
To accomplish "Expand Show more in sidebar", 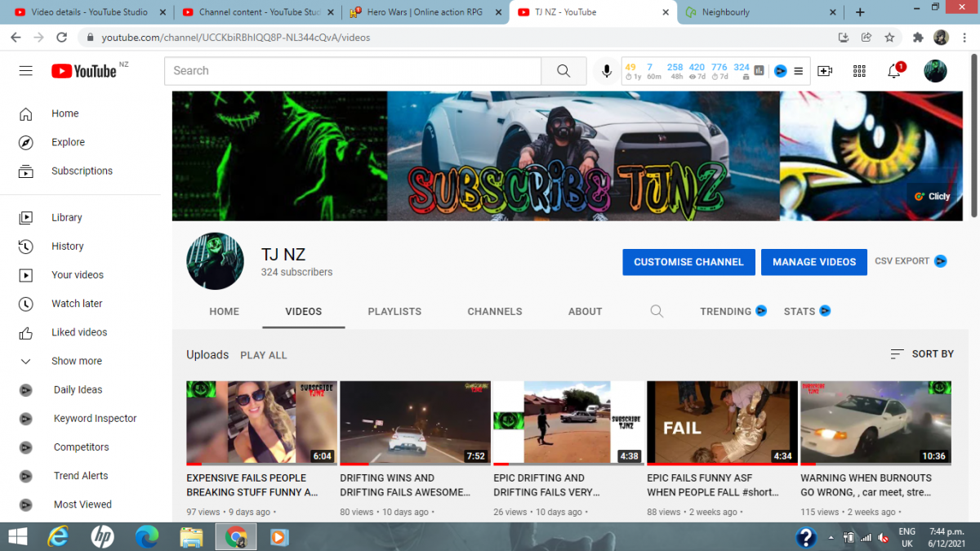I will (x=77, y=361).
